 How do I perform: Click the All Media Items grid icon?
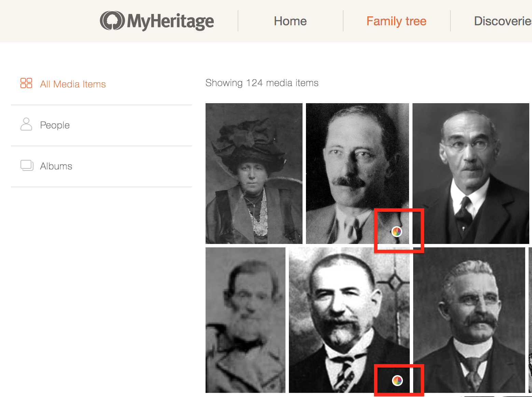[x=26, y=83]
